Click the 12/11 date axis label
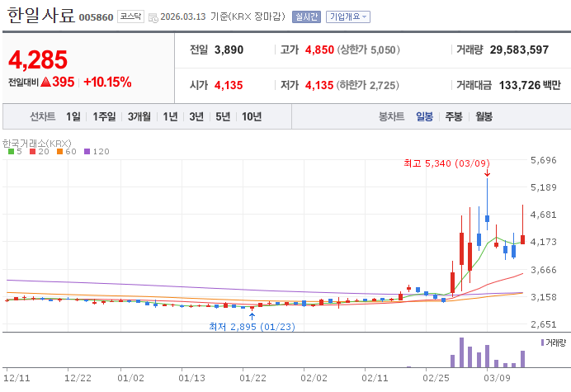This screenshot has height=392, width=571. (x=17, y=378)
